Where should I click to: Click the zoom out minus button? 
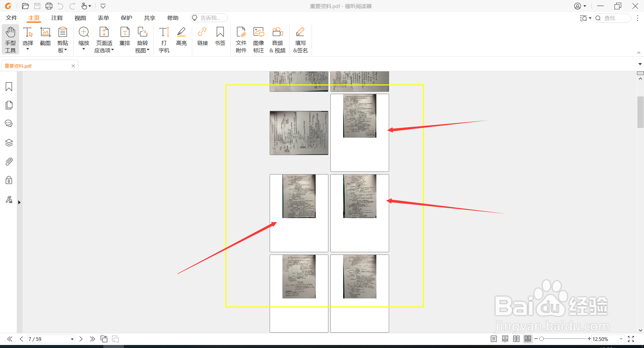pos(536,339)
